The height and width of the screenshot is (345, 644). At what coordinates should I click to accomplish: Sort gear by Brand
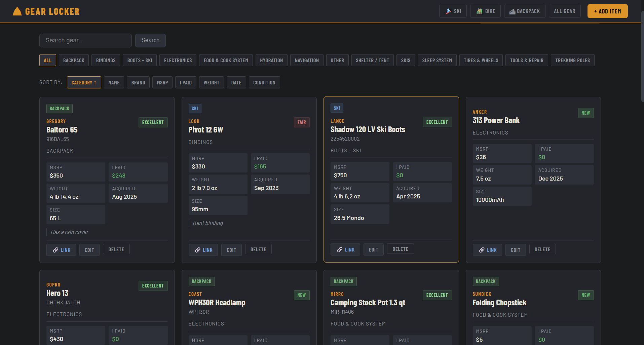click(138, 82)
